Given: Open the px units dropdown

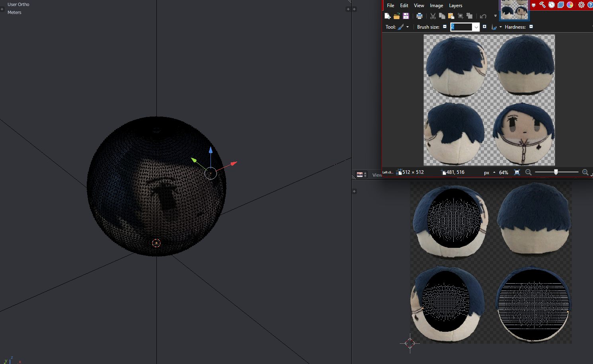Looking at the screenshot, I should tap(490, 173).
